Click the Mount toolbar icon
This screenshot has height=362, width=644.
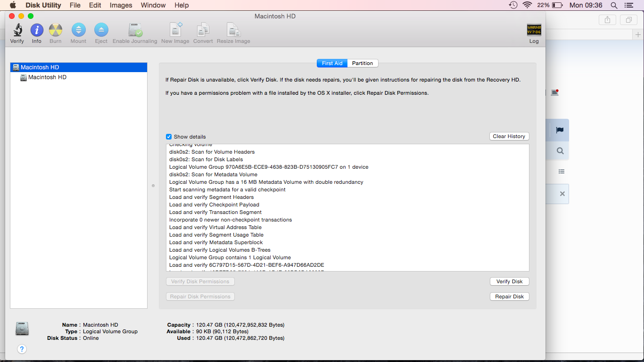click(x=78, y=31)
